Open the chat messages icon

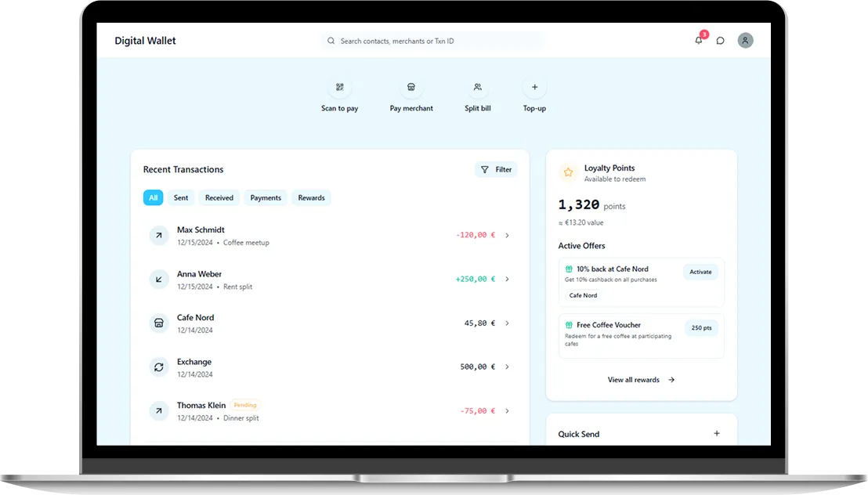point(721,41)
